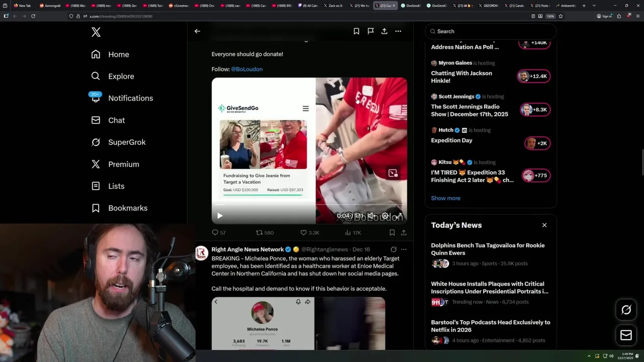Follow the @BoLoudon mention link
Viewport: 644px width, 362px height.
(x=247, y=69)
